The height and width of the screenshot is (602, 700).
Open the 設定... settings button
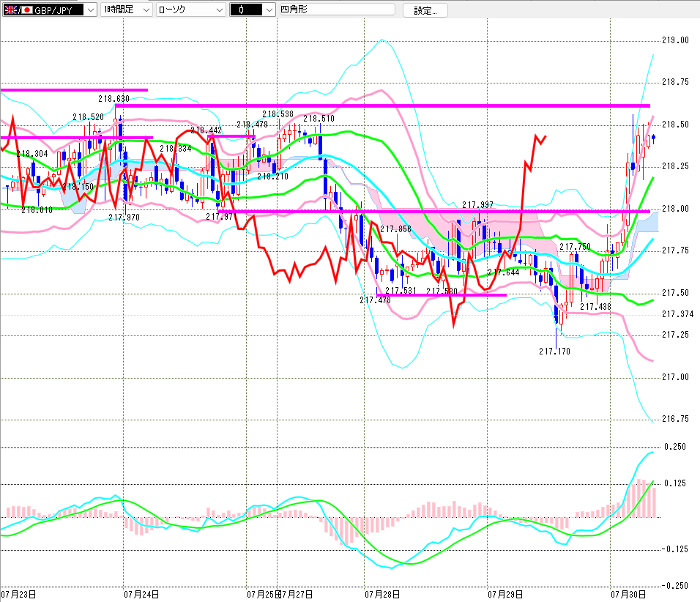click(x=425, y=10)
